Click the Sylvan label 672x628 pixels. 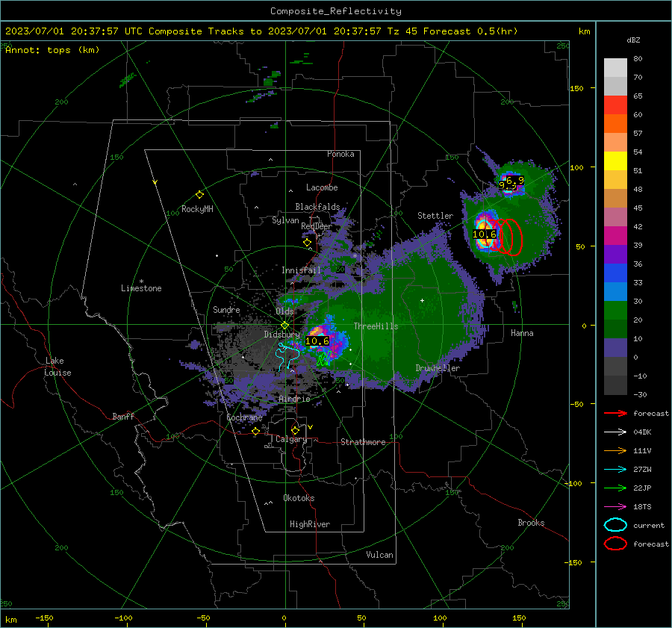pyautogui.click(x=285, y=220)
